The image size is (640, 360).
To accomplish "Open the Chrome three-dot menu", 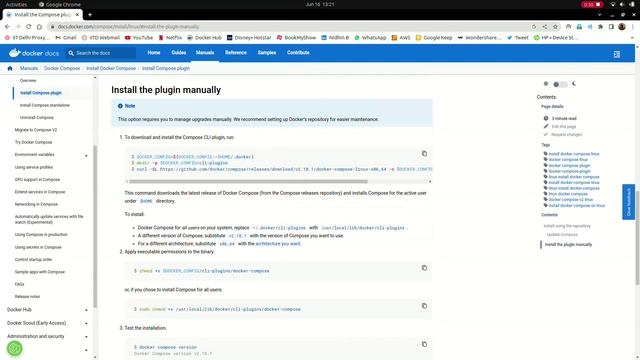I will [633, 27].
